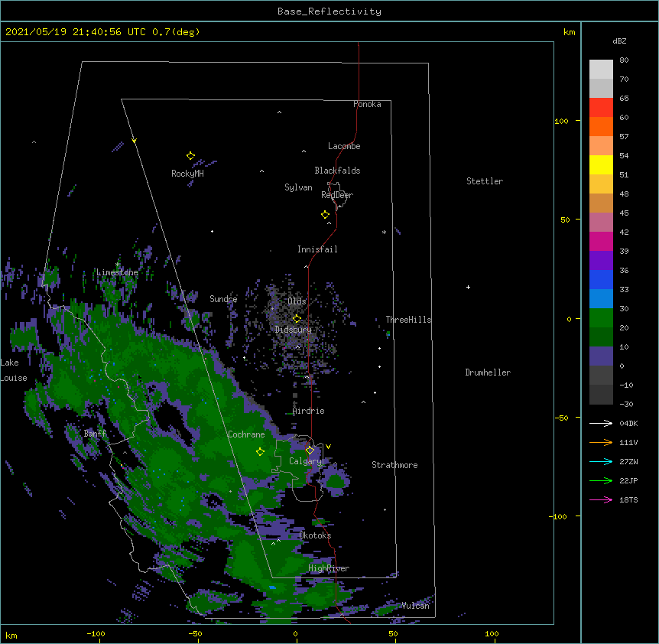The width and height of the screenshot is (659, 644).
Task: Click the Lake Louise label
Action: pos(14,370)
